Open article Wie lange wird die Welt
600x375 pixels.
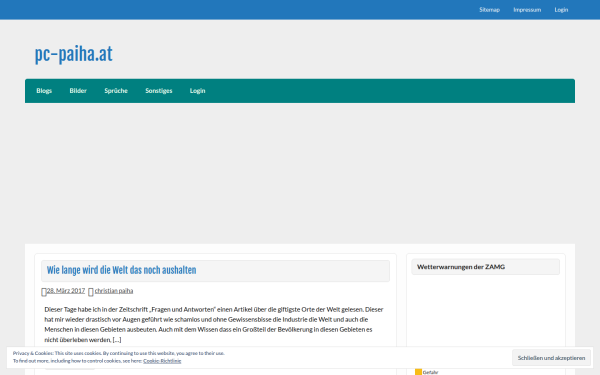point(121,271)
